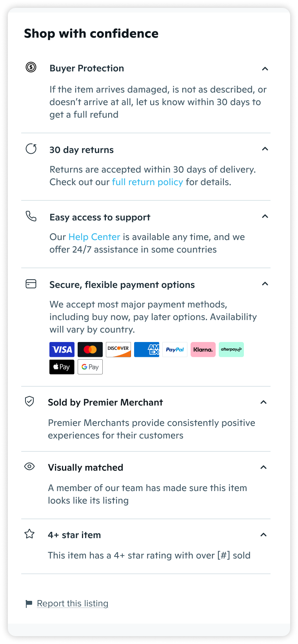Collapse the Sold by Premier Merchant section

pos(263,402)
